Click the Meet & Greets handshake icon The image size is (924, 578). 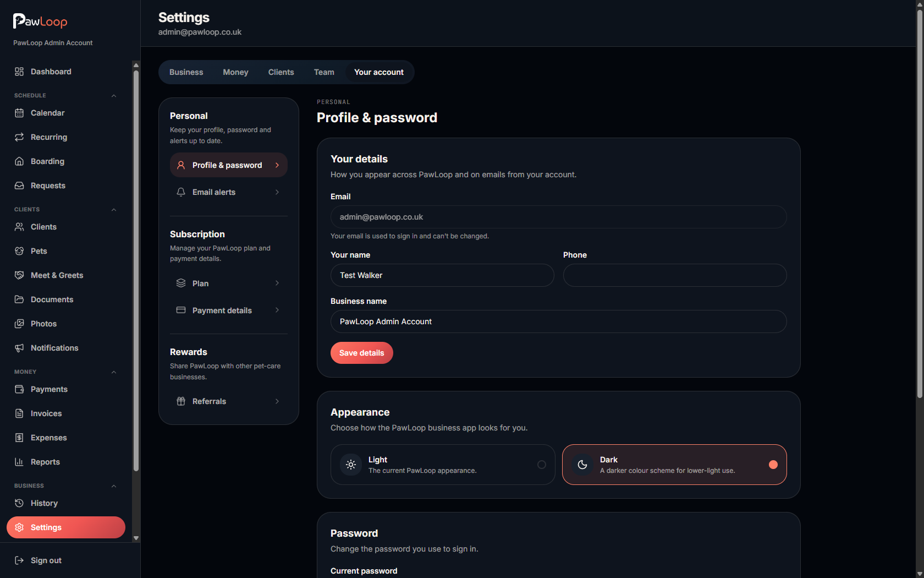pyautogui.click(x=19, y=275)
